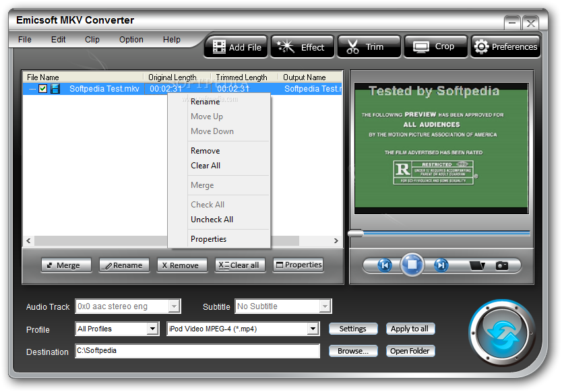The image size is (562, 392).
Task: Click the Add File toolbar button
Action: [x=236, y=46]
